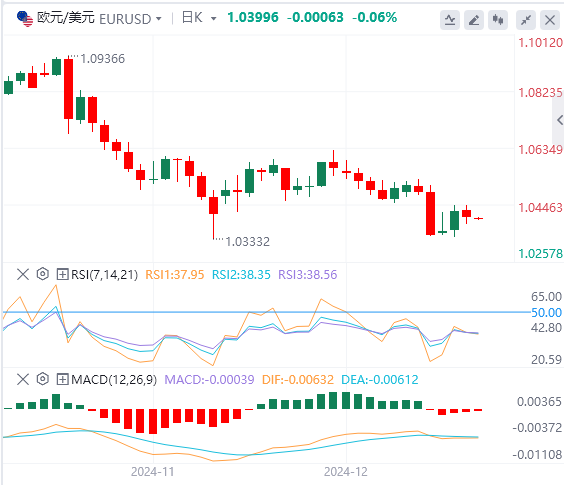
Task: Click the 1.08235 price axis label
Action: coord(540,93)
